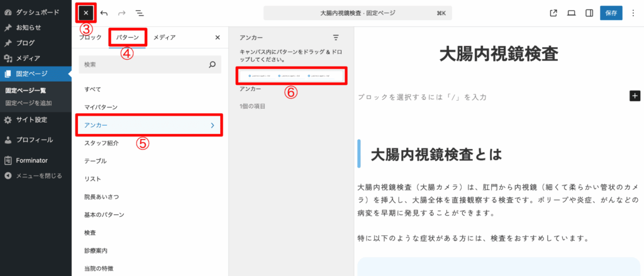Viewport: 644px width, 276px height.
Task: Switch to the メディア tab
Action: pos(164,38)
